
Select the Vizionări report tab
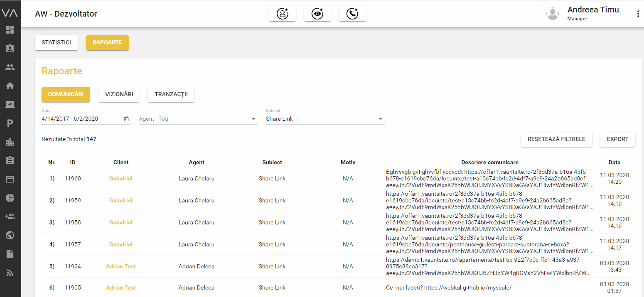click(119, 95)
